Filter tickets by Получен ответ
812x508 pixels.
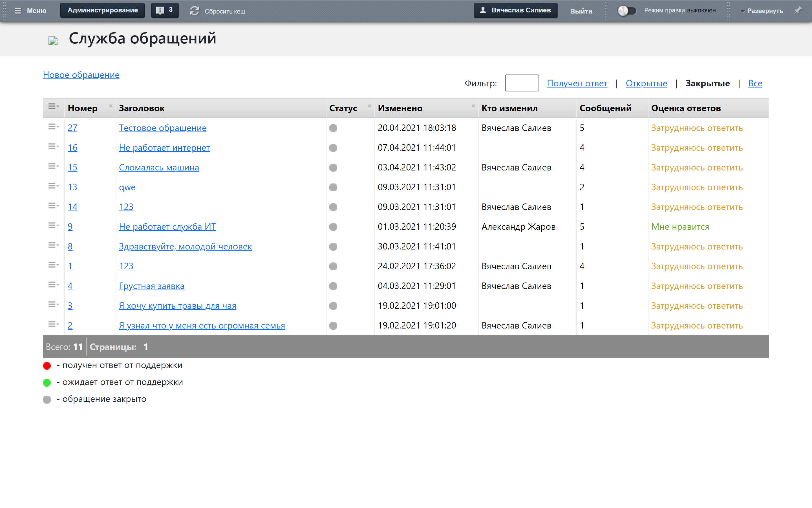tap(577, 83)
